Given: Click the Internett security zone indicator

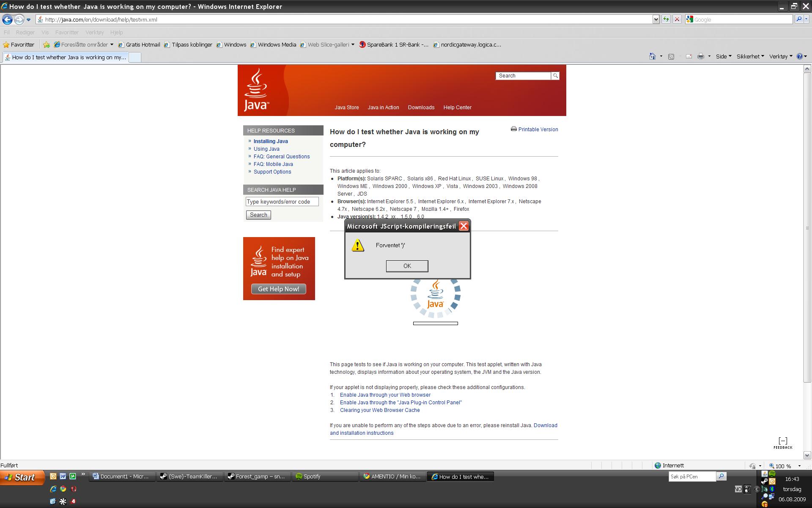Looking at the screenshot, I should click(x=669, y=466).
